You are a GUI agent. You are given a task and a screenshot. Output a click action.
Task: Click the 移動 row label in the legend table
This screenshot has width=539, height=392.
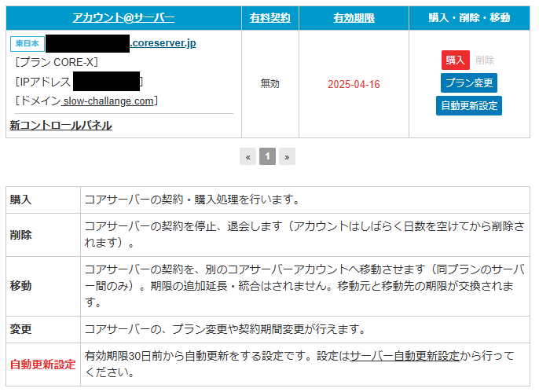(21, 286)
